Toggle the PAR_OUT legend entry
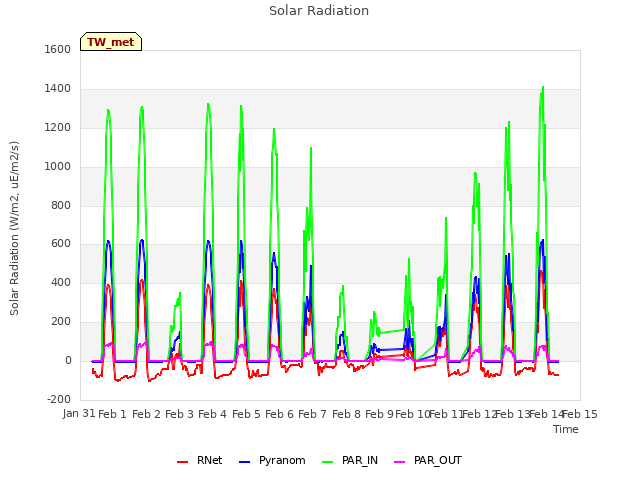640x480 pixels. coord(428,461)
